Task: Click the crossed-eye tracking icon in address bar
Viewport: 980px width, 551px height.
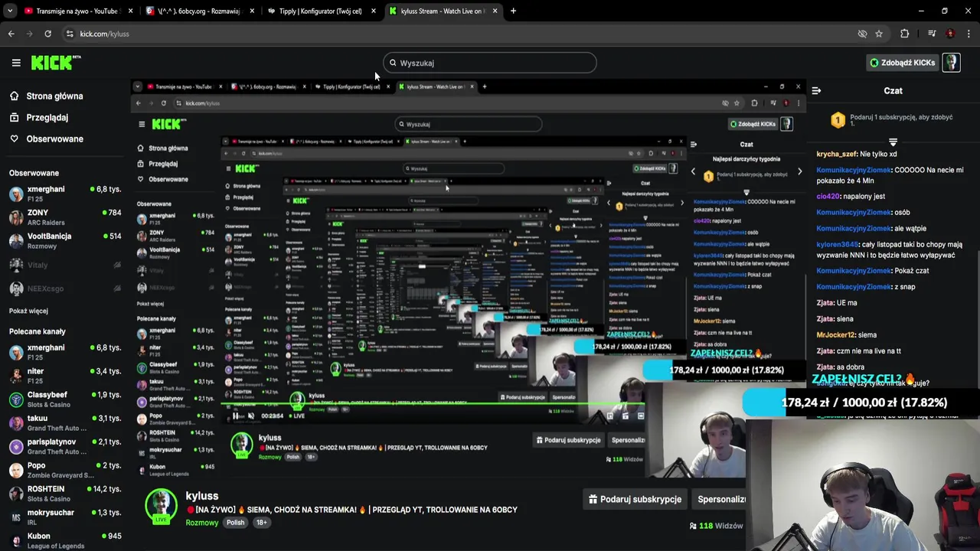Action: (x=862, y=34)
